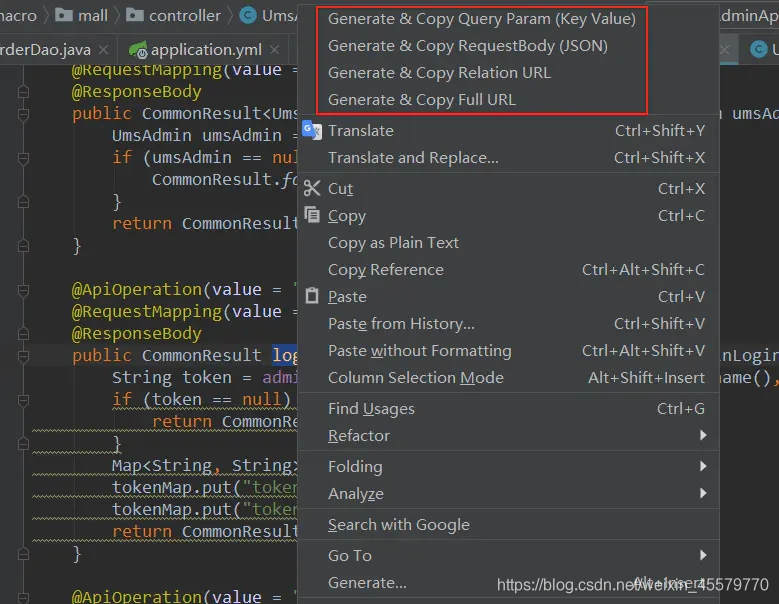
Task: Collapse fold at 'public CommonResult log' line
Action: tap(23, 356)
